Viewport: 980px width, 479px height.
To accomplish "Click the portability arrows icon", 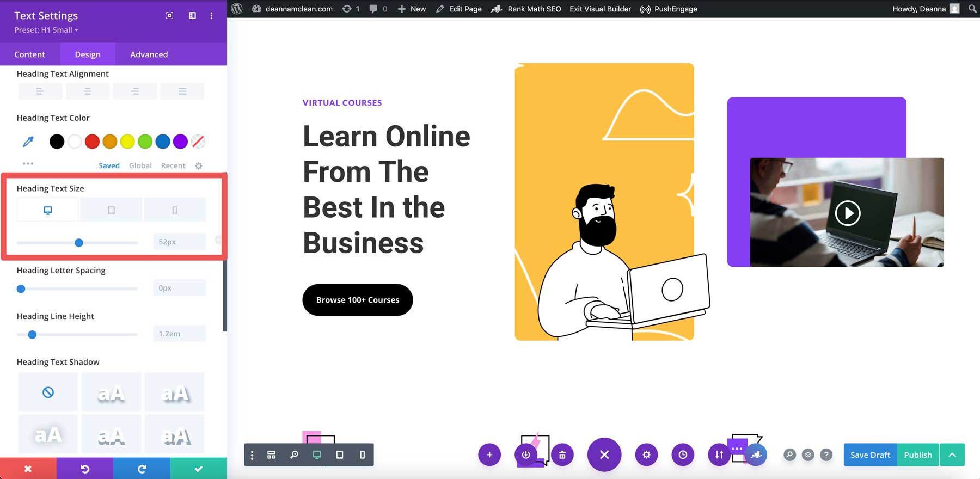I will click(719, 455).
